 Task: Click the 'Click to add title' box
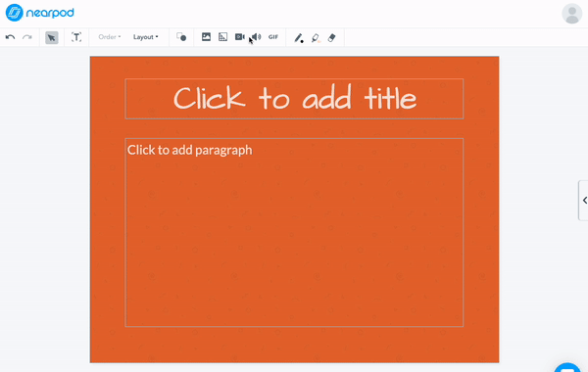[x=294, y=99]
